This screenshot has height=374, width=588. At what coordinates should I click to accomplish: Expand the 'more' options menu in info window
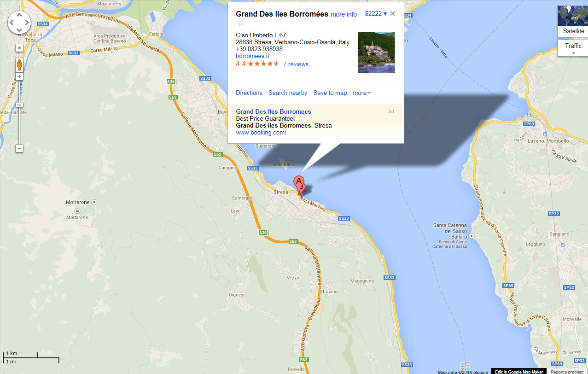tap(361, 93)
